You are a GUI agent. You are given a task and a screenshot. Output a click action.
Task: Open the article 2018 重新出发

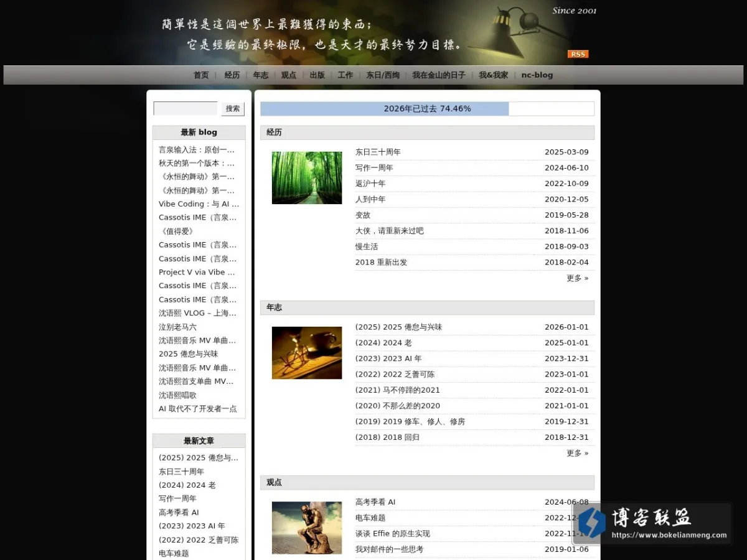pos(381,263)
